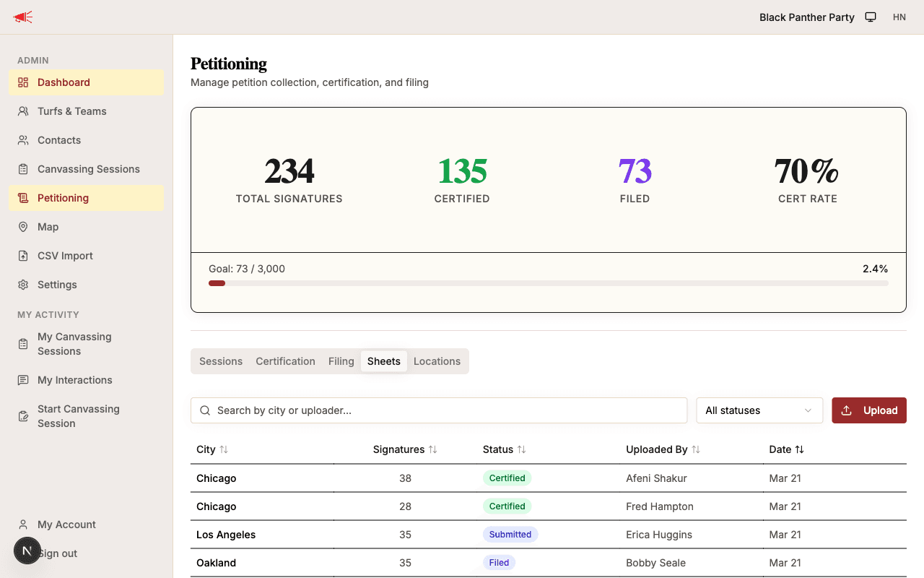Viewport: 924px width, 578px height.
Task: Click Afeni Shakur uploader name
Action: point(656,478)
